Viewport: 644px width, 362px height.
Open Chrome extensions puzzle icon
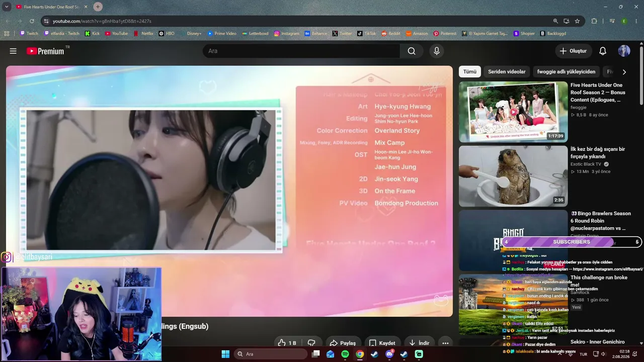594,21
